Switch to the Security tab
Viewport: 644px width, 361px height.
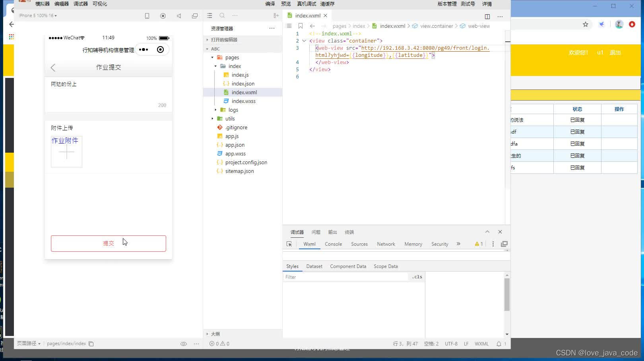click(440, 244)
